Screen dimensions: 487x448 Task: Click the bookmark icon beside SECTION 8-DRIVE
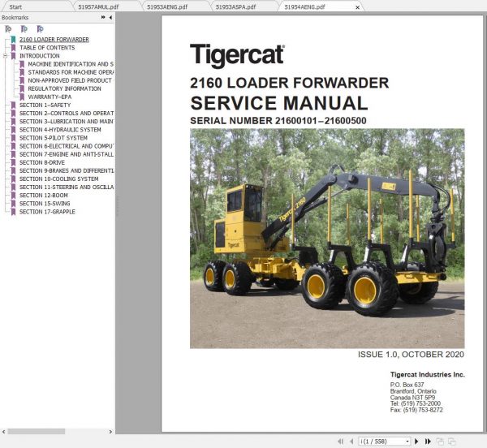(x=13, y=162)
